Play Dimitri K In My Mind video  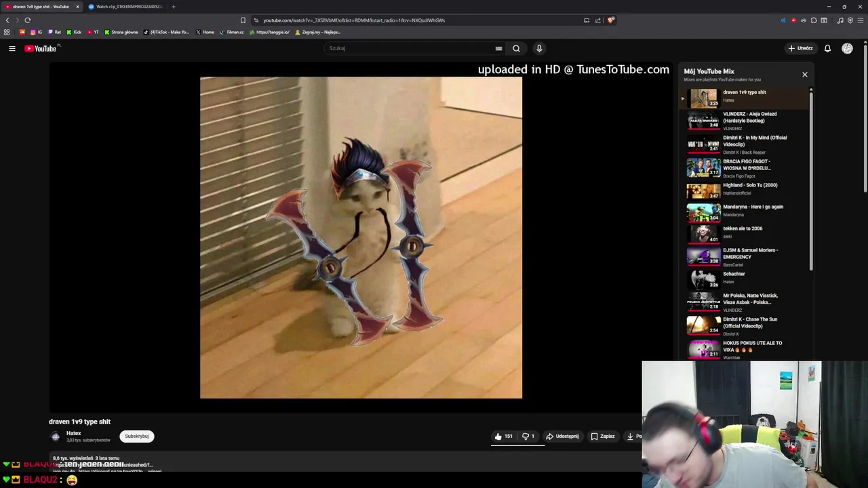tap(744, 144)
